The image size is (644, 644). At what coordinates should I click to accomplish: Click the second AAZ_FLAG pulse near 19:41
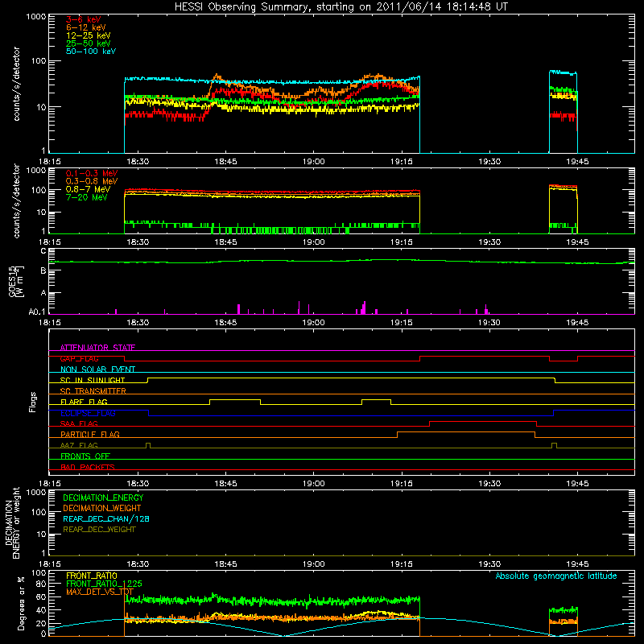coord(555,445)
